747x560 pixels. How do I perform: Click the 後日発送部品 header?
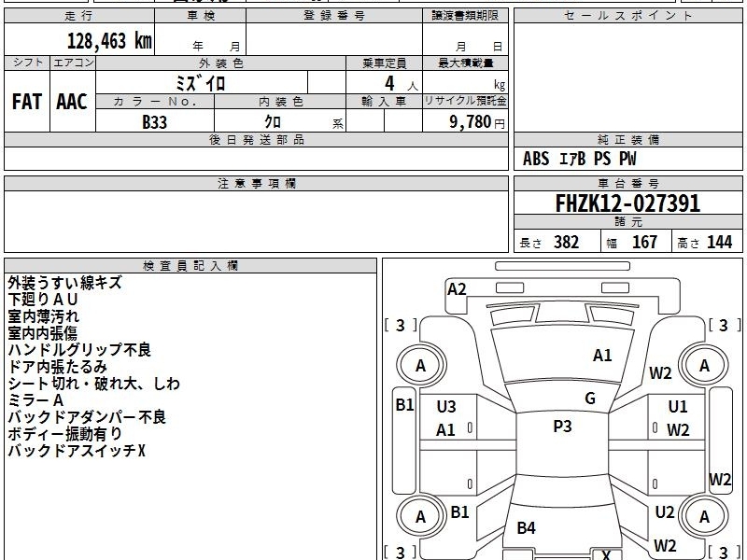[256, 139]
